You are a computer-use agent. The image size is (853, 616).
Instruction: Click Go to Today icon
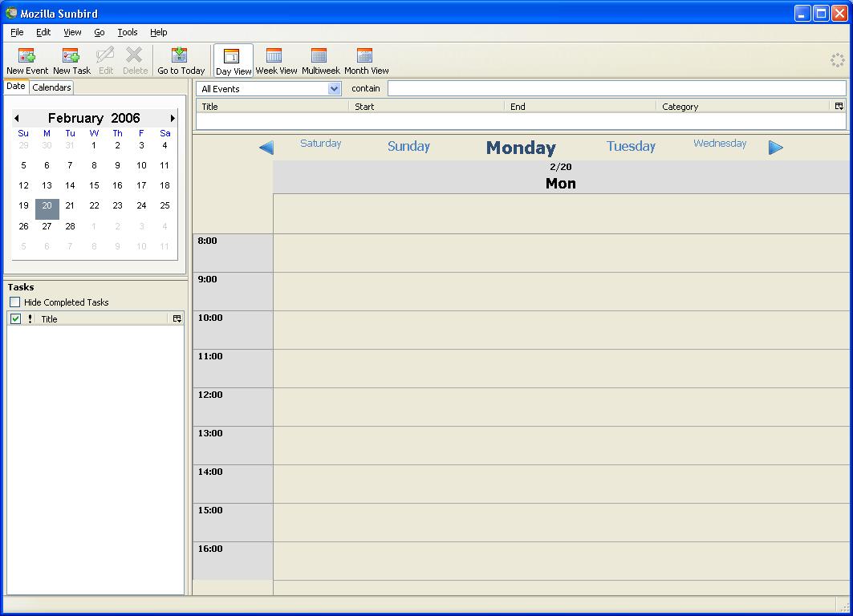[181, 56]
